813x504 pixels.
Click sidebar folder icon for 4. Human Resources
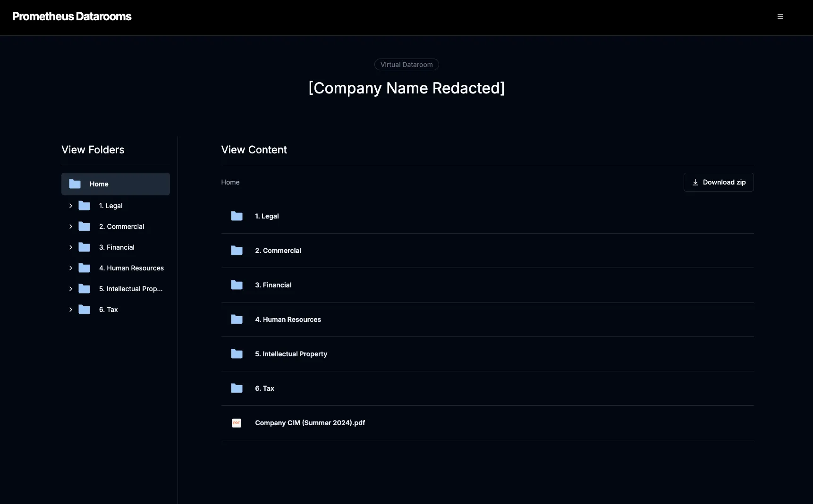(84, 268)
